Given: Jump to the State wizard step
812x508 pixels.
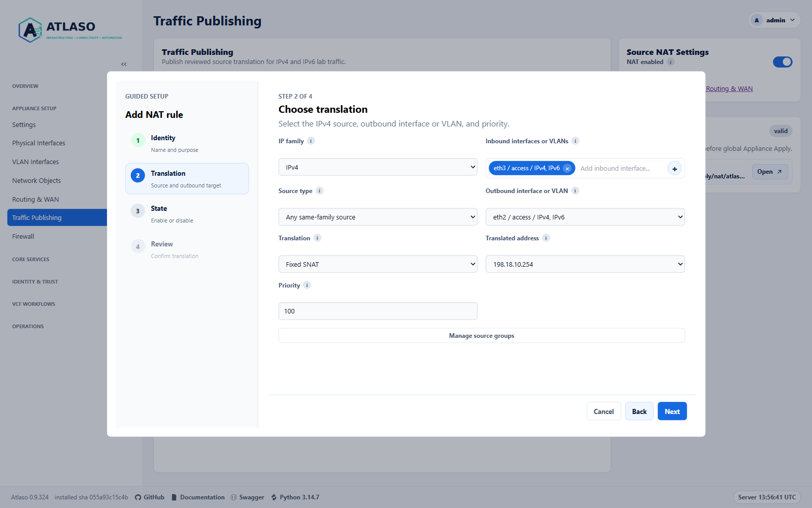Looking at the screenshot, I should [x=187, y=214].
